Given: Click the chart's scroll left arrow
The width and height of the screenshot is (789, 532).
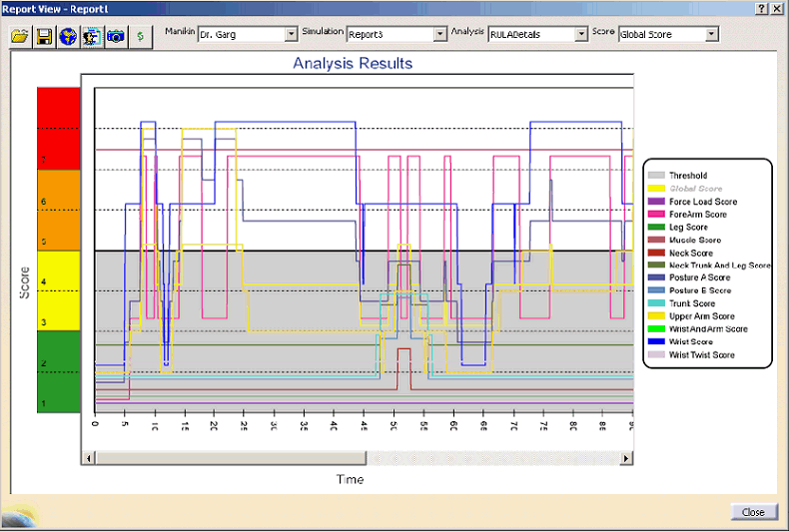Looking at the screenshot, I should click(88, 458).
